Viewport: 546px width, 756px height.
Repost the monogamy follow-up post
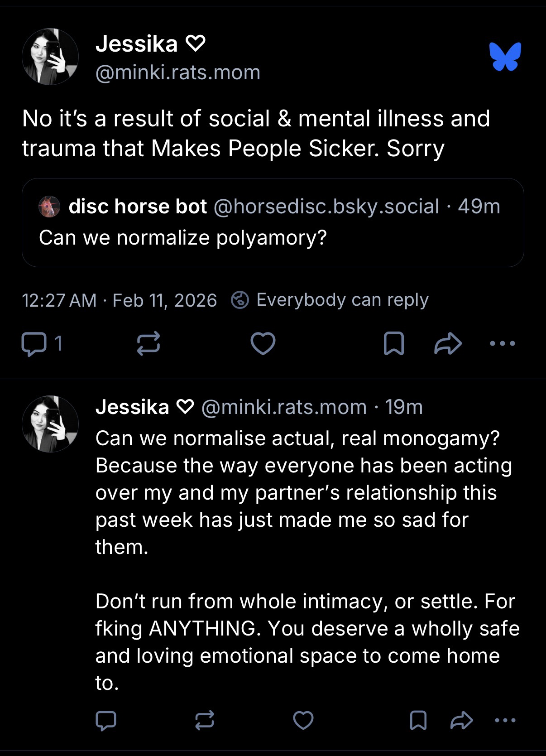(x=204, y=720)
